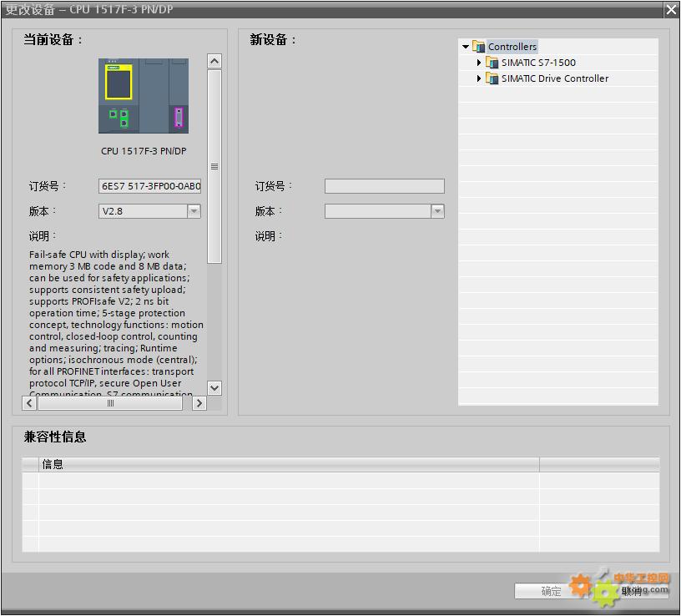Viewport: 681px width, 616px height.
Task: Click the Controllers folder icon
Action: (479, 47)
